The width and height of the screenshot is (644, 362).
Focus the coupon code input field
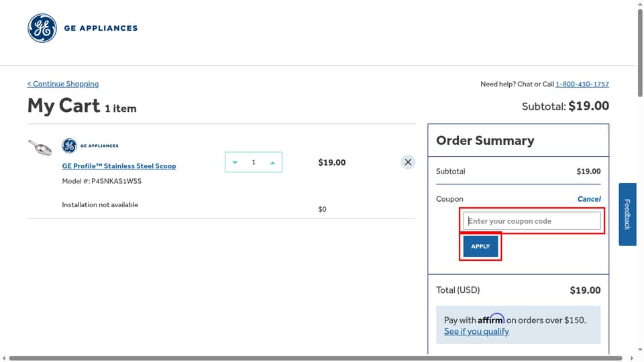pos(532,221)
